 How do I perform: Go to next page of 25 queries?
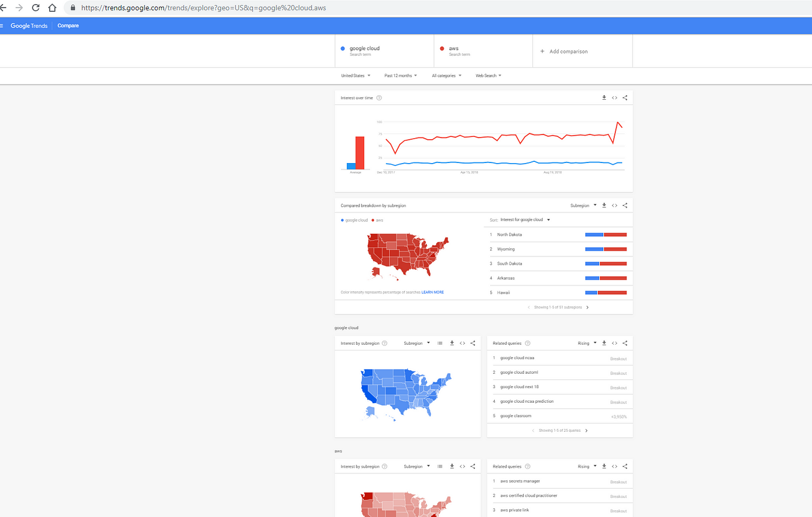(586, 431)
